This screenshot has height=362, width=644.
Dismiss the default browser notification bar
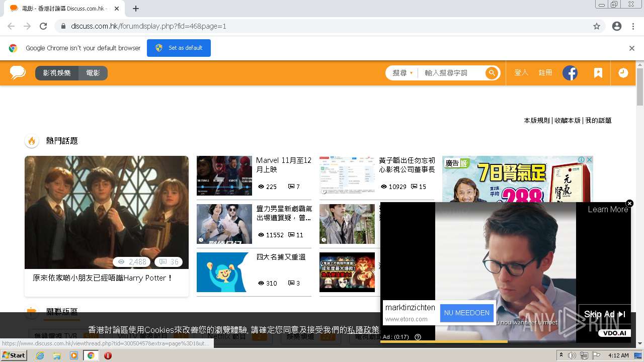pyautogui.click(x=632, y=48)
